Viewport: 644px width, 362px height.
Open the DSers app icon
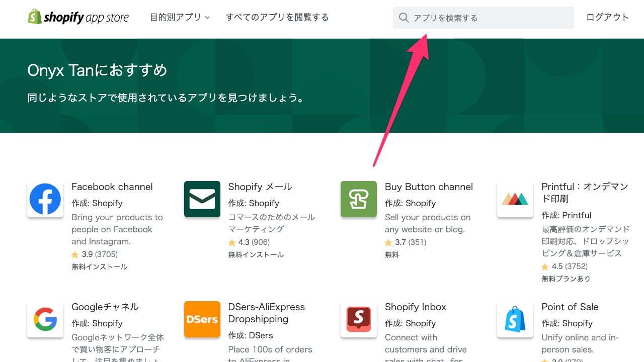pos(202,319)
